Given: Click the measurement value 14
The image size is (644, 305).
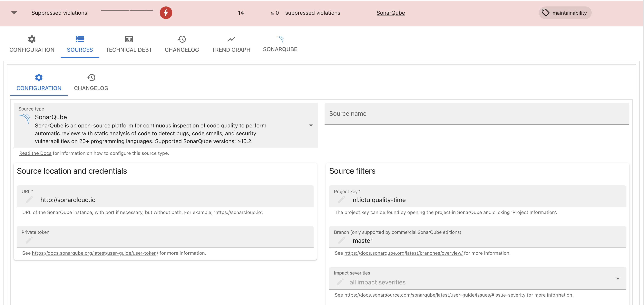Looking at the screenshot, I should coord(241,13).
